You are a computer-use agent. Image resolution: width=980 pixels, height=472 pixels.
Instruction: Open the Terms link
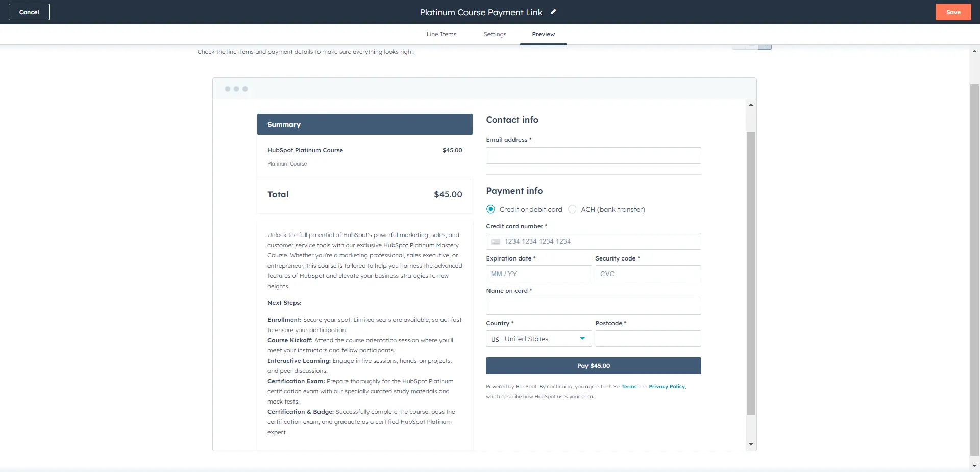pos(629,386)
